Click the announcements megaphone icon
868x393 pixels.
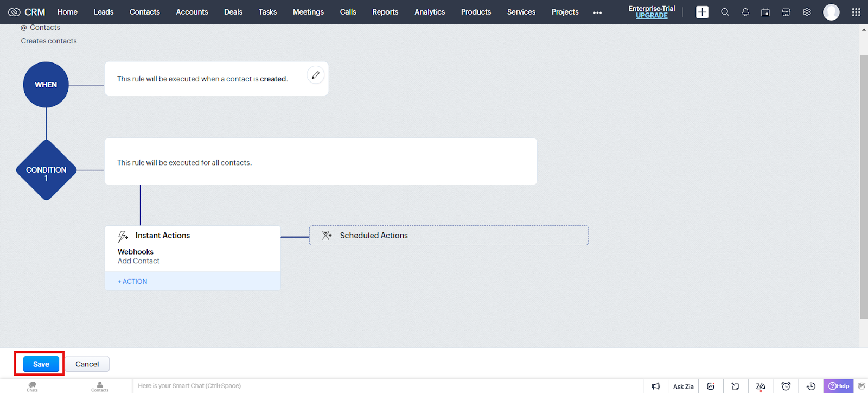pyautogui.click(x=656, y=386)
